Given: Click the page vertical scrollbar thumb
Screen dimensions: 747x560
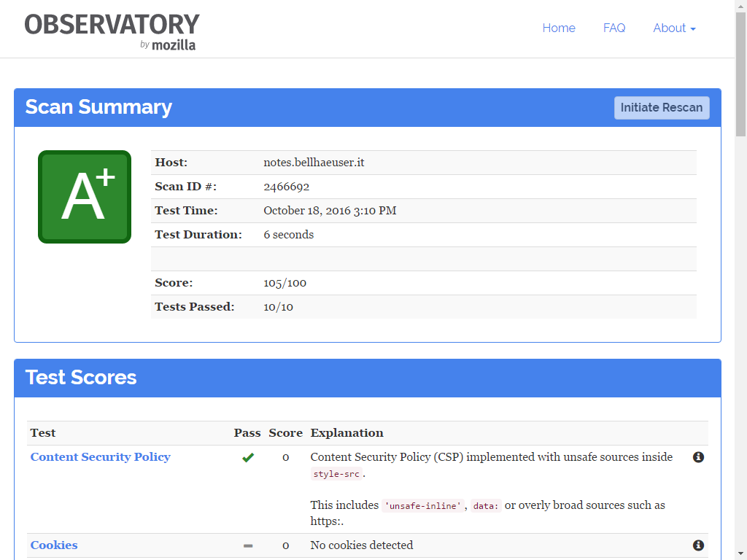Looking at the screenshot, I should [x=741, y=74].
